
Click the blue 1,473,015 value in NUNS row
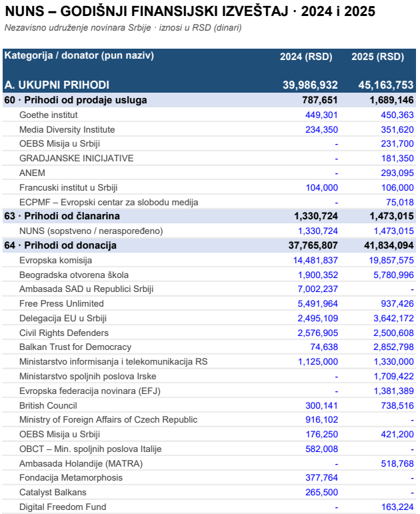[394, 231]
